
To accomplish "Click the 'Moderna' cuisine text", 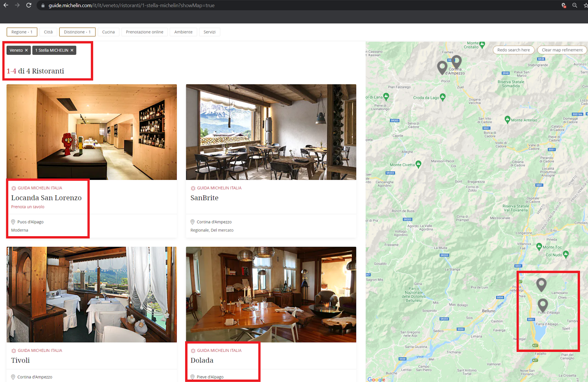I will (19, 230).
